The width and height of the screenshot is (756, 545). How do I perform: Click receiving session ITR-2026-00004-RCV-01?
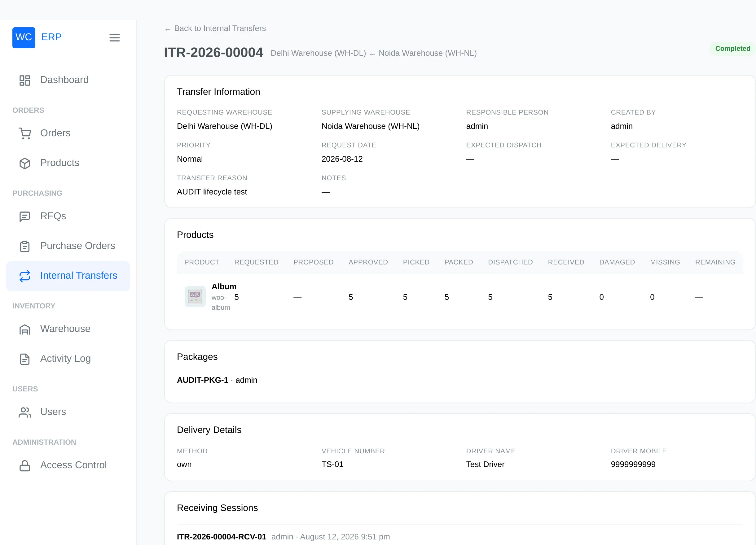pyautogui.click(x=221, y=537)
